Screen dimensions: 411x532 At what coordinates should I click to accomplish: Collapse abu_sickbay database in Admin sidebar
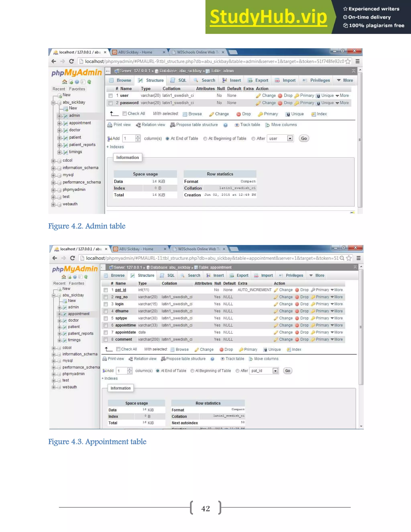click(x=53, y=103)
